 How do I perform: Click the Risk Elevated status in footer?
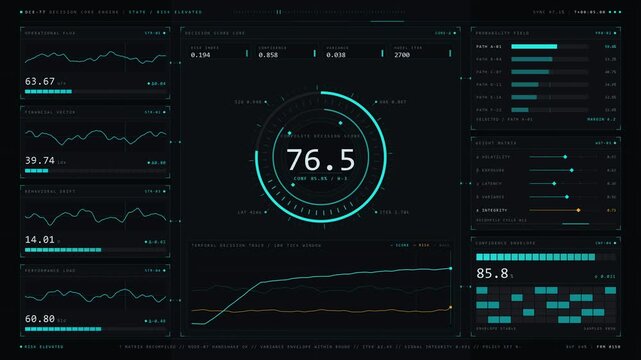tap(42, 347)
